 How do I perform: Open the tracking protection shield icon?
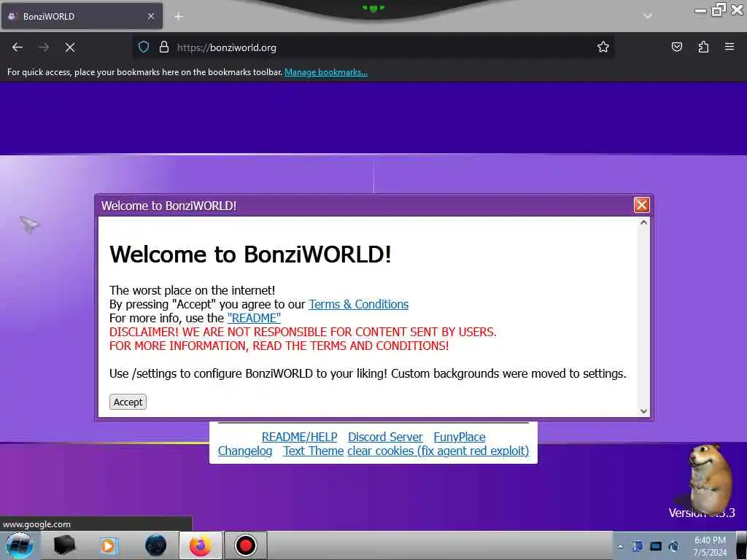tap(144, 47)
